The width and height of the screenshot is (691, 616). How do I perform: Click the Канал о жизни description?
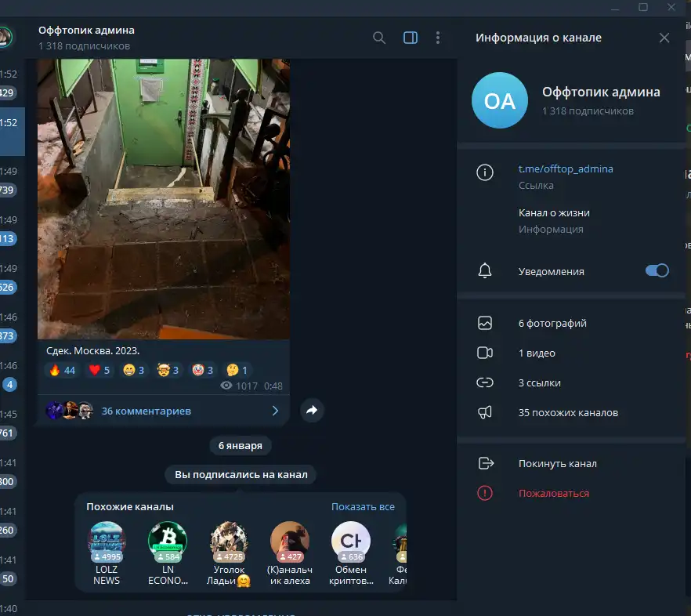pos(554,213)
